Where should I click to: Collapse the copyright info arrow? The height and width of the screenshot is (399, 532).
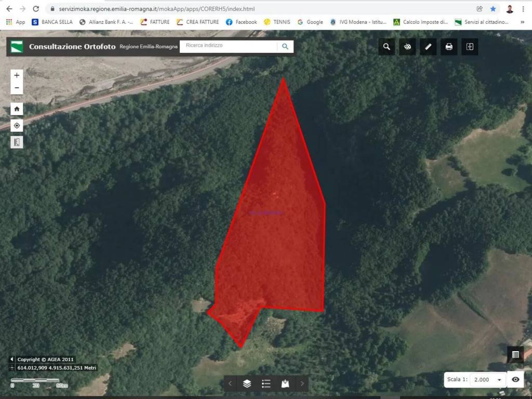click(12, 360)
